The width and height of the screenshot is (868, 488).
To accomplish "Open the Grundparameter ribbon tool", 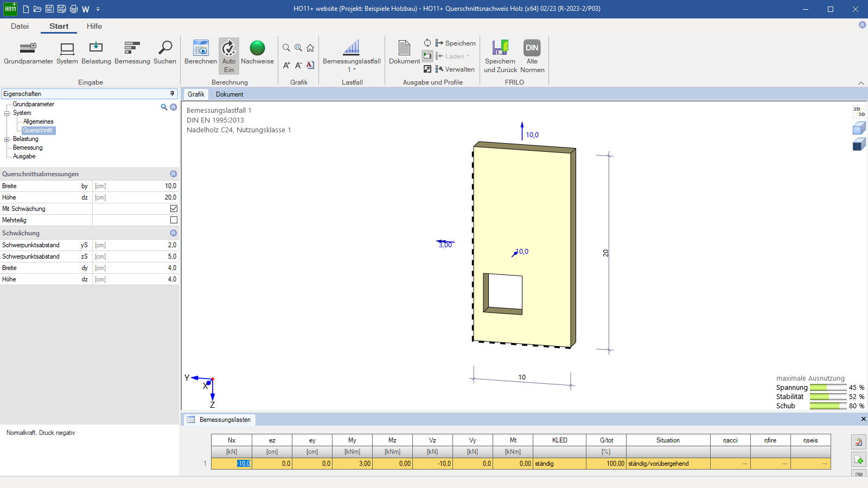I will tap(28, 53).
